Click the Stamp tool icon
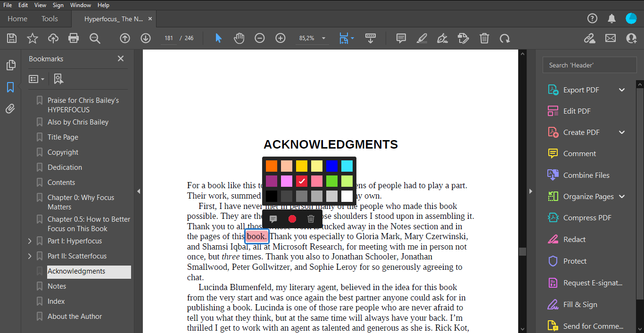Image resolution: width=644 pixels, height=333 pixels. coord(463,38)
